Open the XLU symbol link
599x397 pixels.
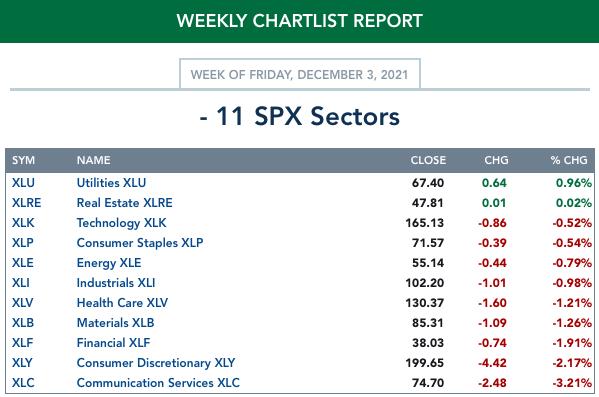23,183
